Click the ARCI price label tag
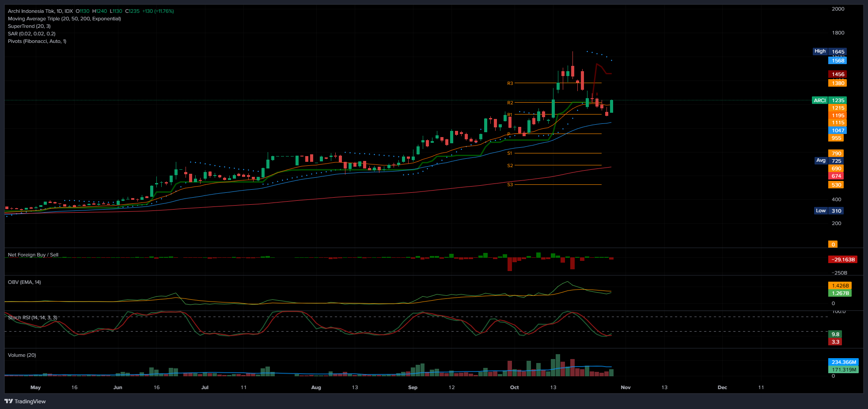 [x=819, y=100]
